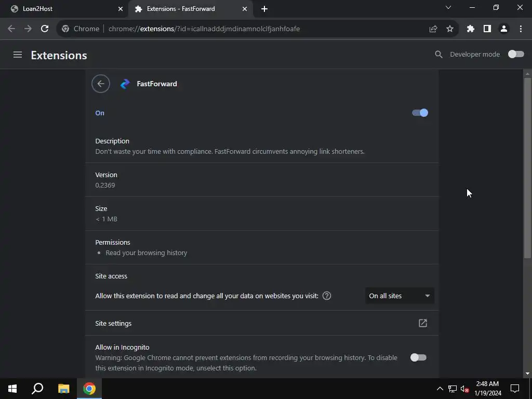Click the Size heading
Image resolution: width=532 pixels, height=399 pixels.
tap(101, 208)
